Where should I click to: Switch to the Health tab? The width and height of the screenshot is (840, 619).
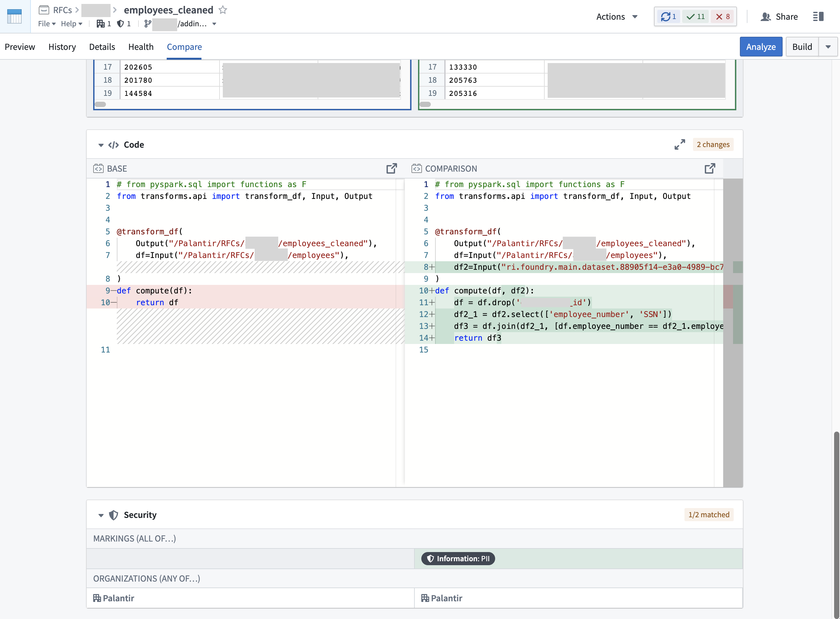click(141, 47)
